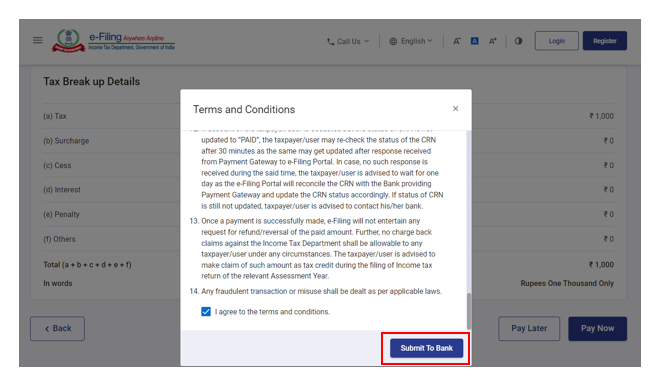Toggle high contrast mode icon
The image size is (657, 387).
coord(519,41)
